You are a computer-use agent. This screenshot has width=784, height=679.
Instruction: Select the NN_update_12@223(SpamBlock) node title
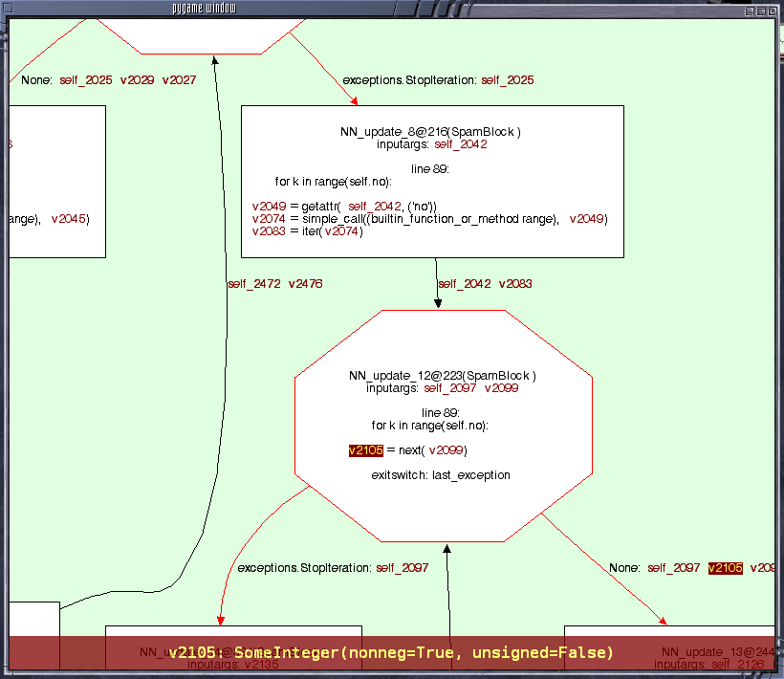click(x=443, y=376)
